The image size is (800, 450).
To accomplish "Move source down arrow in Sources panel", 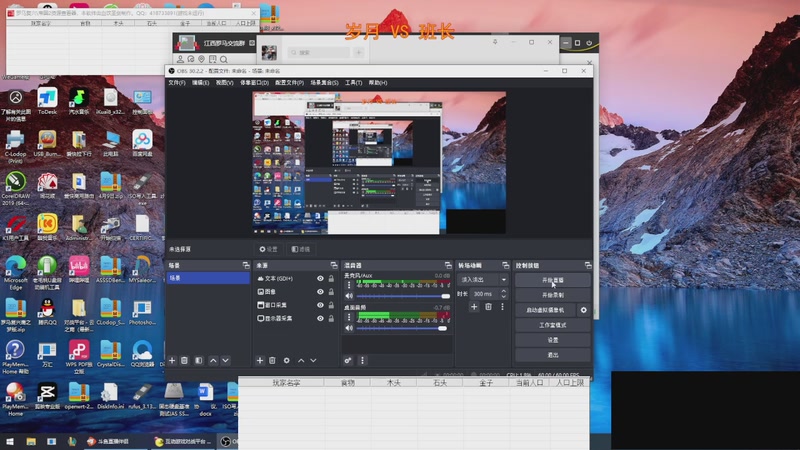I will [x=313, y=361].
